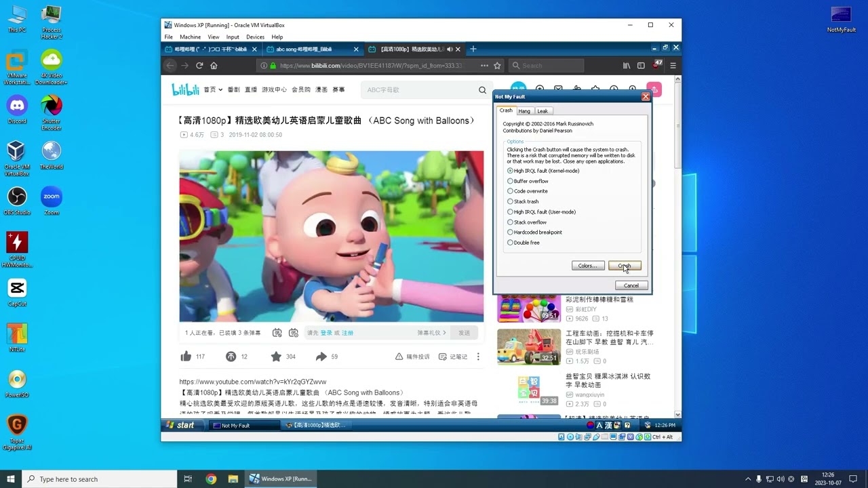This screenshot has height=488, width=868.
Task: Like the video with thumbs-up icon
Action: tap(186, 357)
